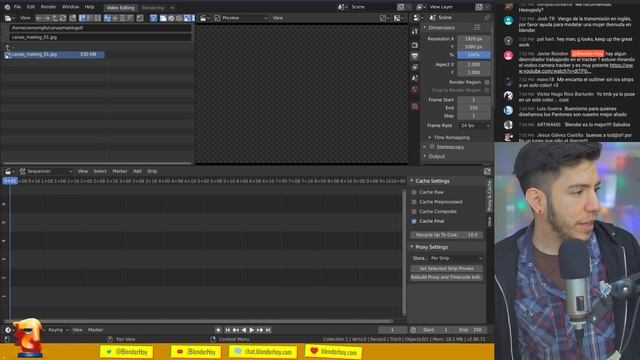Open the Sequencer editor type dropdown
Viewport: 640px width, 360px height.
[9, 171]
